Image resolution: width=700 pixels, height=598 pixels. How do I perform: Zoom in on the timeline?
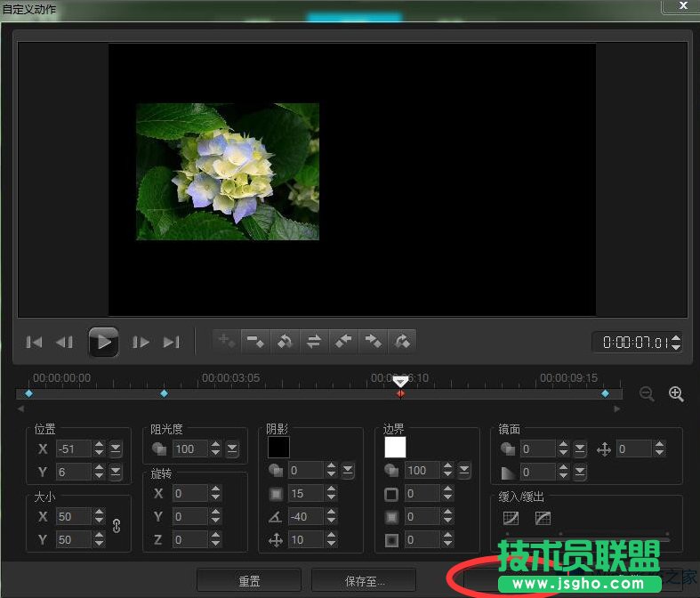676,394
